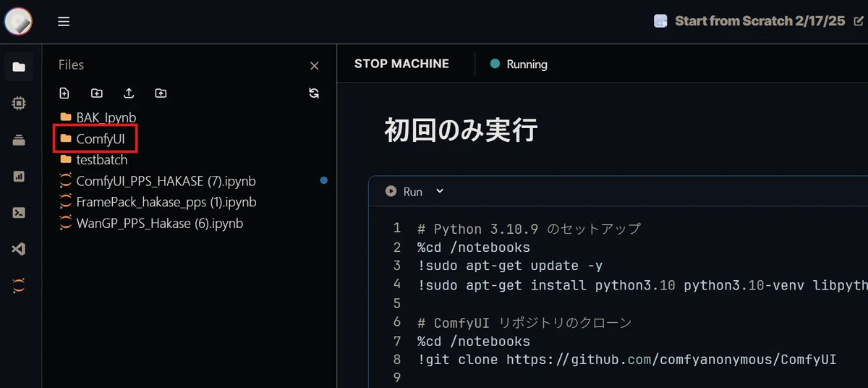
Task: Open the Files sidebar icon
Action: point(19,67)
